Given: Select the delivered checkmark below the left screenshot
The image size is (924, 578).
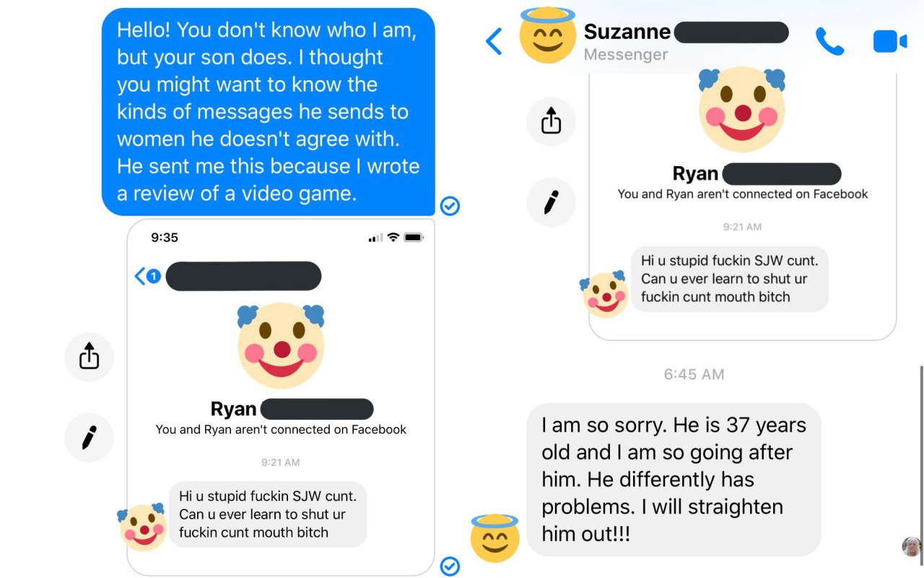Looking at the screenshot, I should [x=450, y=566].
